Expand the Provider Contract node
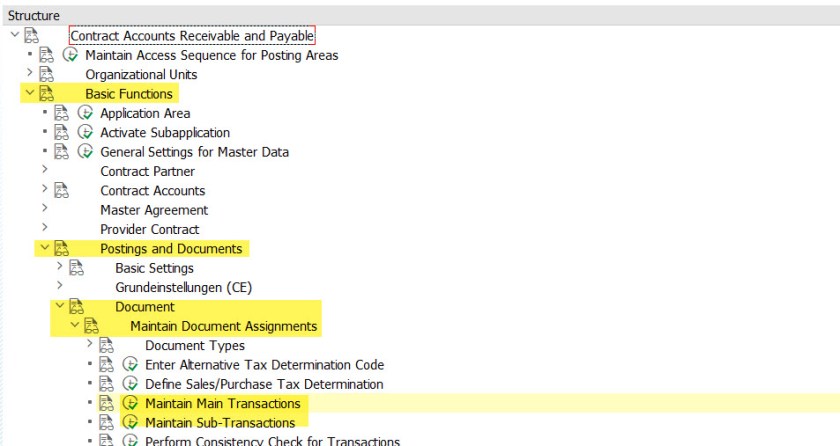The width and height of the screenshot is (840, 446). point(44,227)
